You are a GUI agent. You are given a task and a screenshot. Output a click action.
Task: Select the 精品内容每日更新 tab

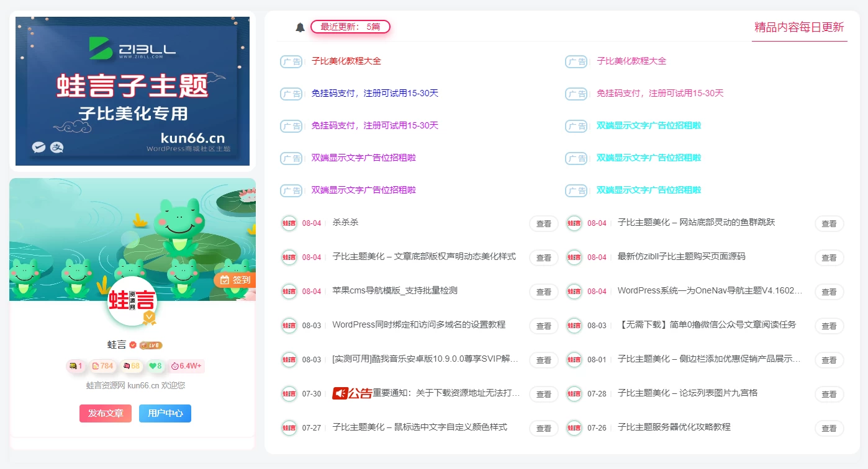click(799, 27)
